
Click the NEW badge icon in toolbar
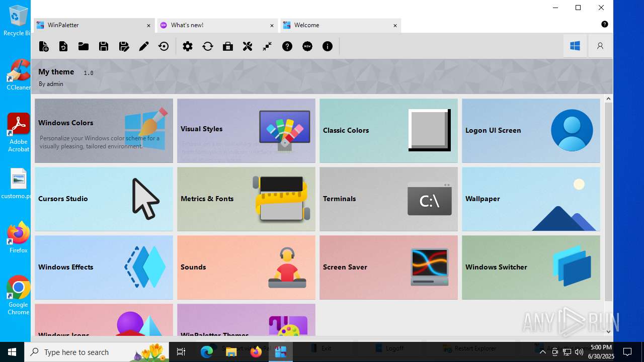point(307,46)
